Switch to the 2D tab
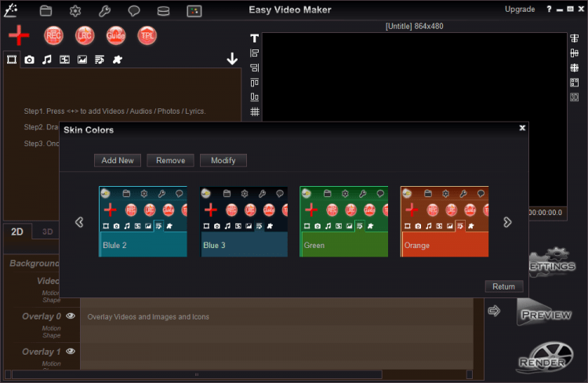Screen dimensions: 588x383 pyautogui.click(x=16, y=232)
